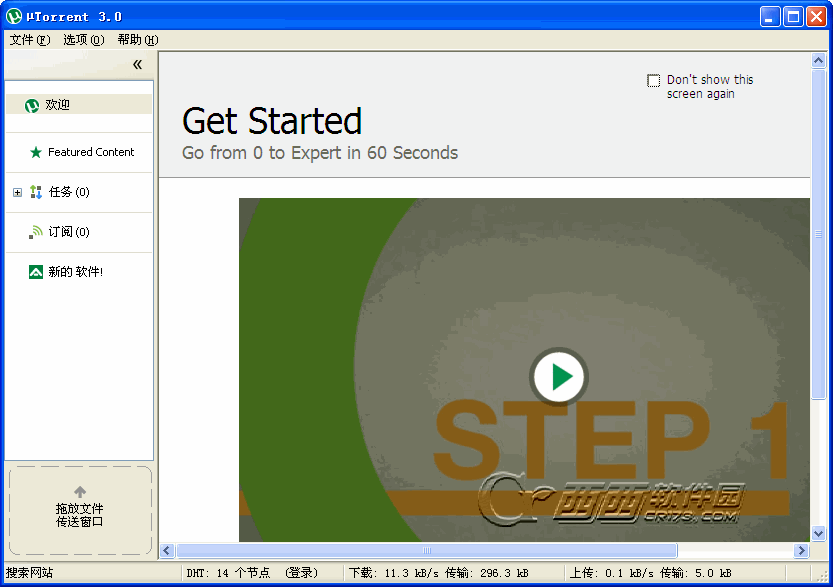
Task: Click the horizontal scrollbar right arrow
Action: point(801,550)
